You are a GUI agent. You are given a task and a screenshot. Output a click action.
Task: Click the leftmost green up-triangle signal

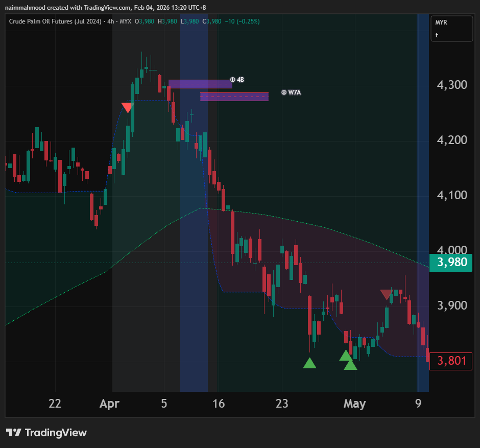click(309, 363)
